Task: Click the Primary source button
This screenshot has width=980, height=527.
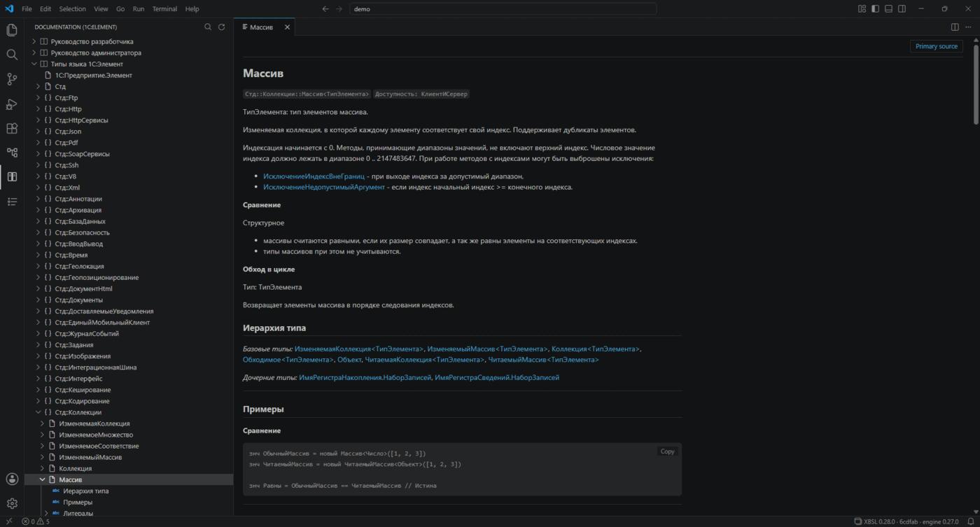Action: (936, 46)
